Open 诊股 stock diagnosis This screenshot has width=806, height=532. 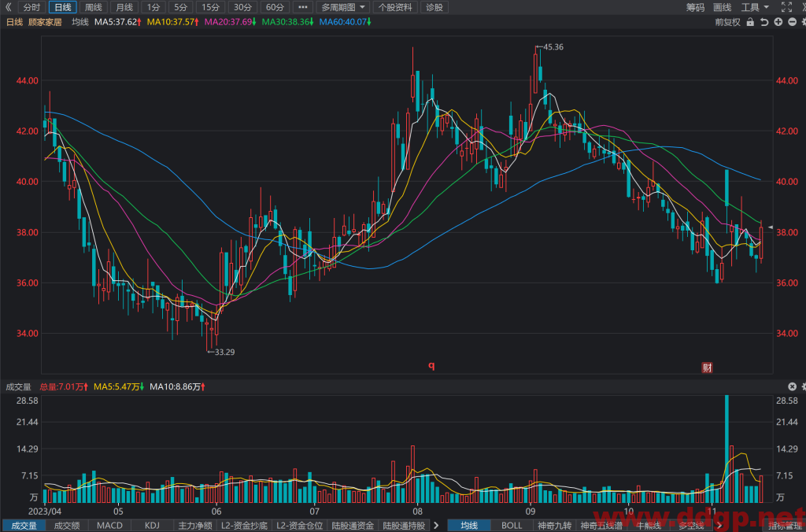(x=434, y=7)
